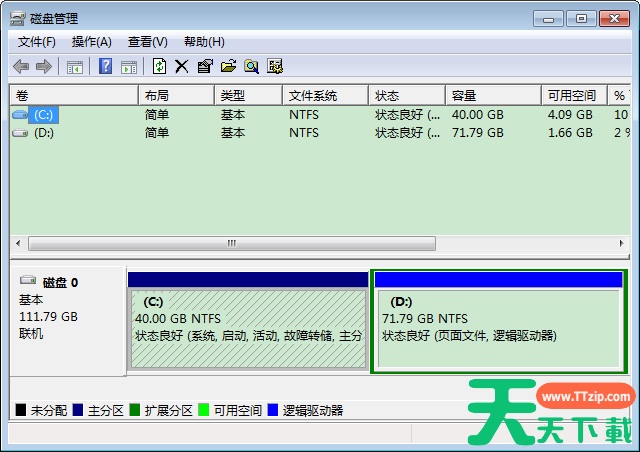The height and width of the screenshot is (452, 640).
Task: Click the Delete X toolbar icon
Action: click(x=182, y=66)
